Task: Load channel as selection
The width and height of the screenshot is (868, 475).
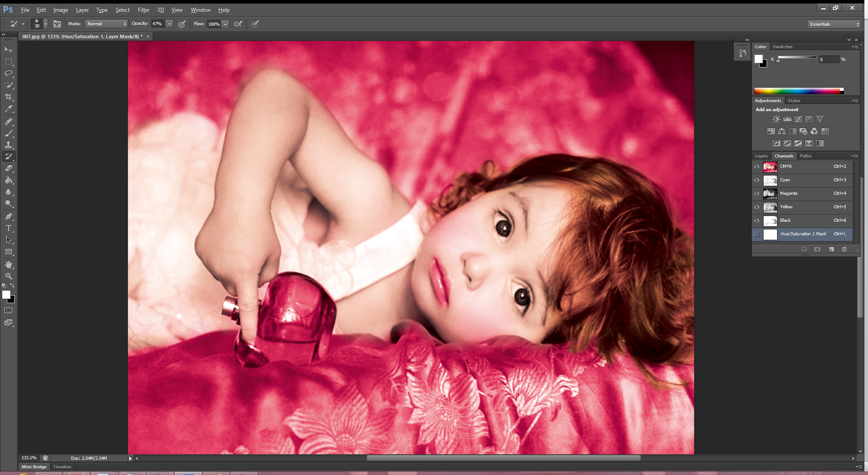Action: 804,249
